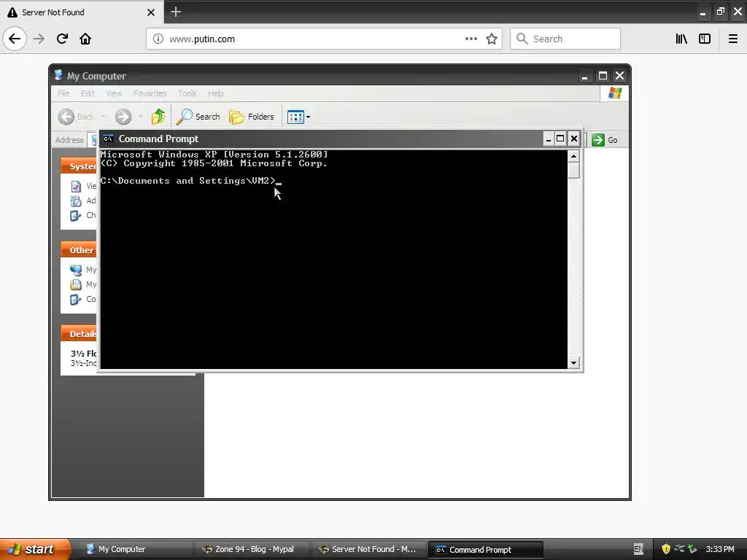Click the taskbar clock showing 3:33 PM
The width and height of the screenshot is (747, 560).
[720, 549]
